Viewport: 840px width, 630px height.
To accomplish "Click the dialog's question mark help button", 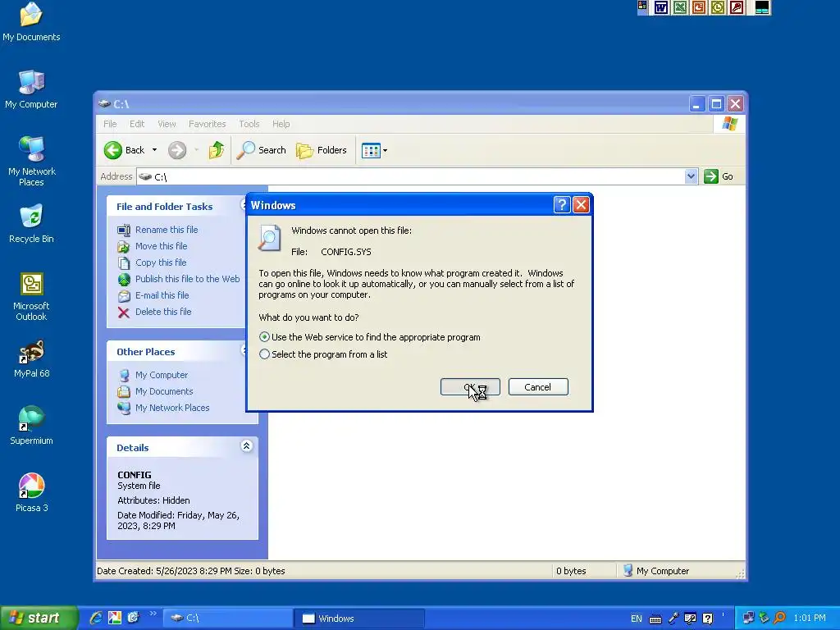I will [561, 204].
